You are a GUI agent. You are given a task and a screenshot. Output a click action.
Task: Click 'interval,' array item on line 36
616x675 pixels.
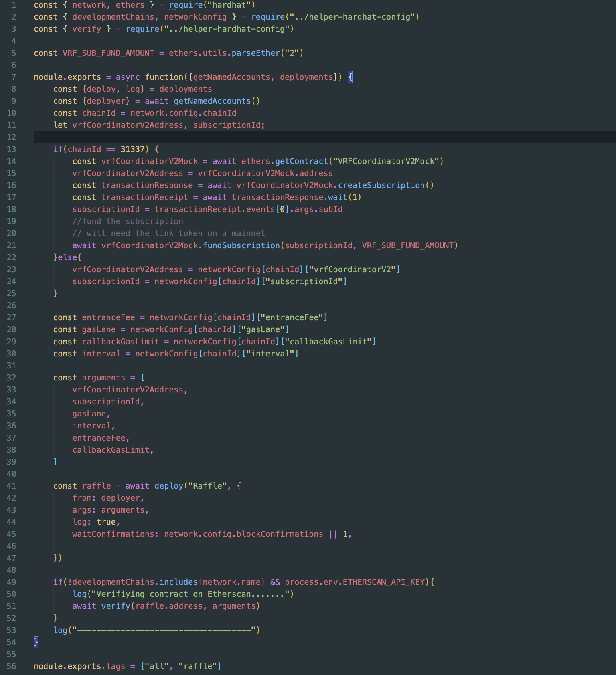pos(94,426)
